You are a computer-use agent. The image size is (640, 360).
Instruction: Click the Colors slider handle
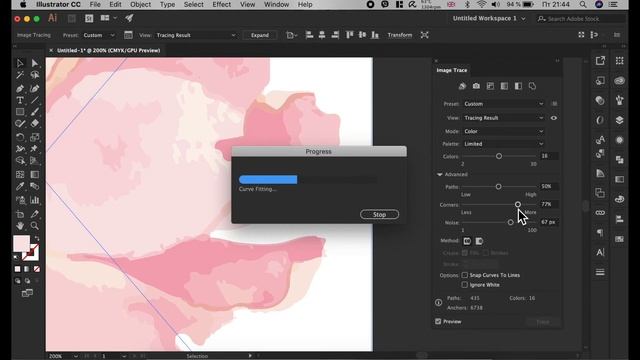[x=499, y=156]
